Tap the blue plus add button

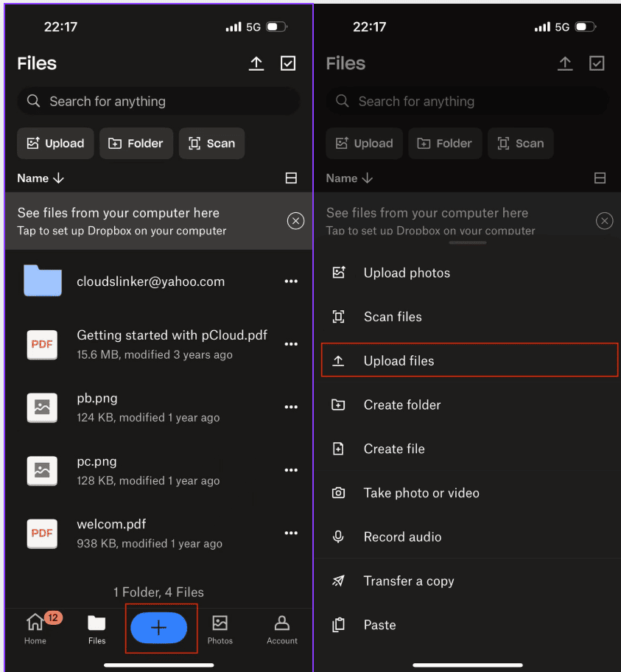point(159,628)
